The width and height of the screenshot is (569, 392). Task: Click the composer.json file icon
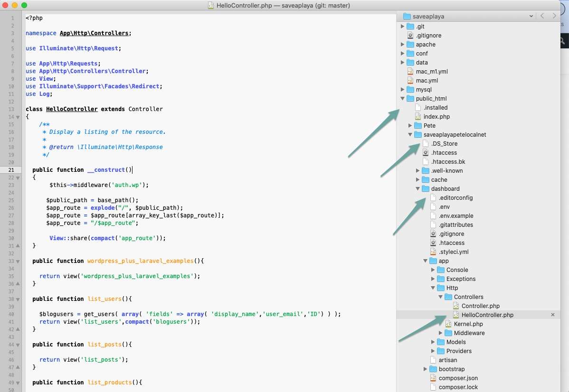pos(433,378)
